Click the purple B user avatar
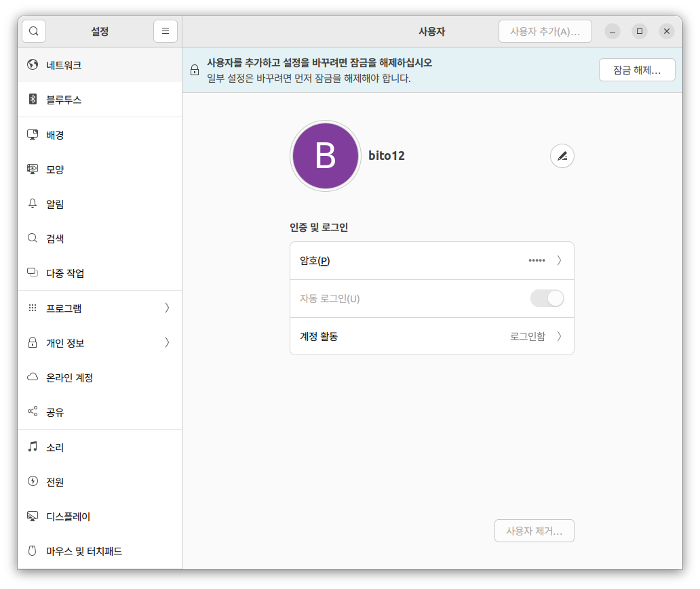Image resolution: width=700 pixels, height=589 pixels. coord(326,156)
